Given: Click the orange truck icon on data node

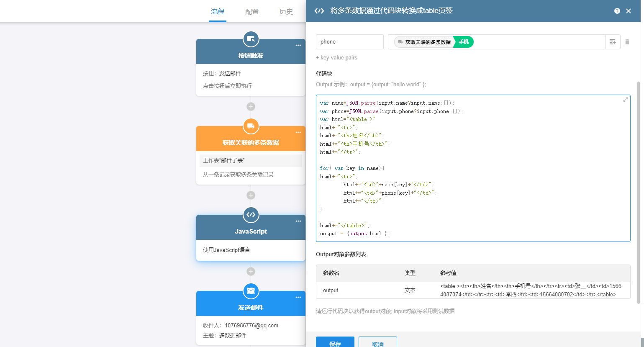Looking at the screenshot, I should pos(251,126).
